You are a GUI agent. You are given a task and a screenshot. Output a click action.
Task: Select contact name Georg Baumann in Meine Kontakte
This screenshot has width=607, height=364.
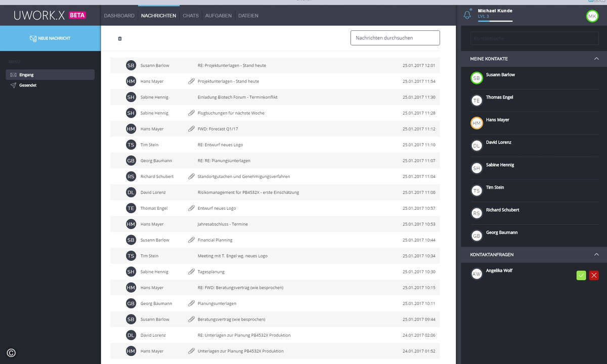click(502, 233)
